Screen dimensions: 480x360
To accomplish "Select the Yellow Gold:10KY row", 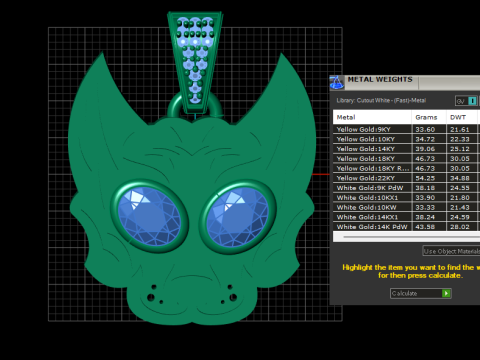I will pyautogui.click(x=406, y=139).
